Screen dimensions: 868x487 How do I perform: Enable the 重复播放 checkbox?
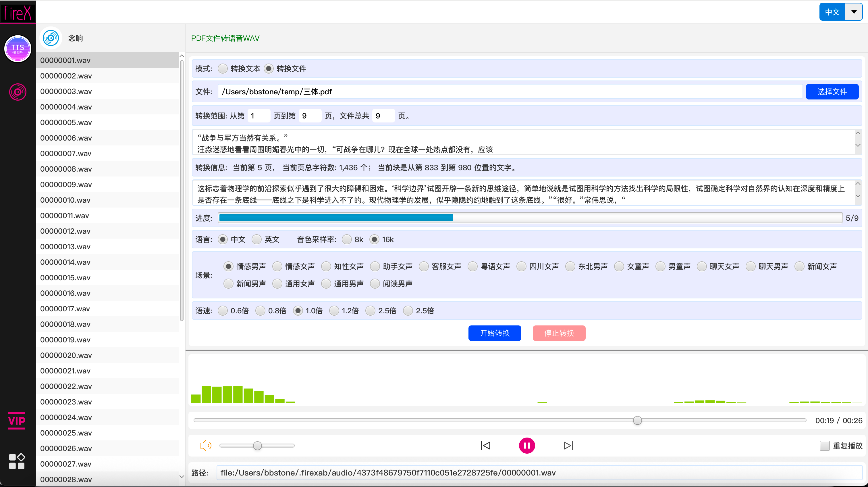pyautogui.click(x=824, y=446)
